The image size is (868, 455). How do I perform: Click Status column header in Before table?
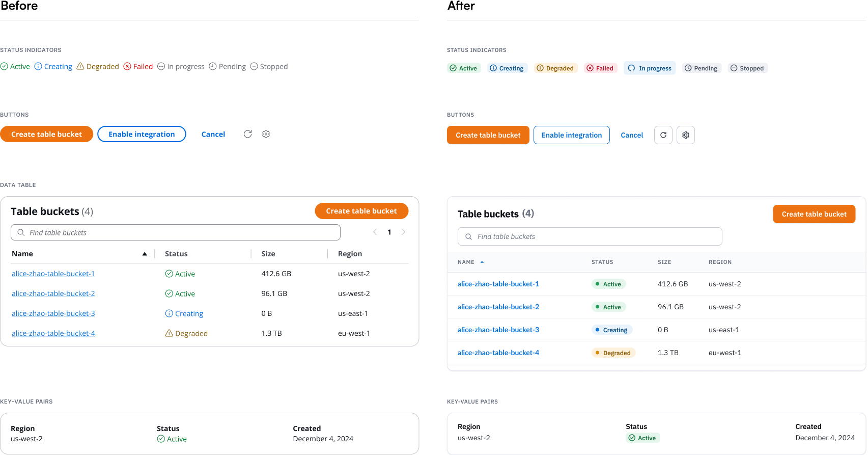pyautogui.click(x=176, y=254)
